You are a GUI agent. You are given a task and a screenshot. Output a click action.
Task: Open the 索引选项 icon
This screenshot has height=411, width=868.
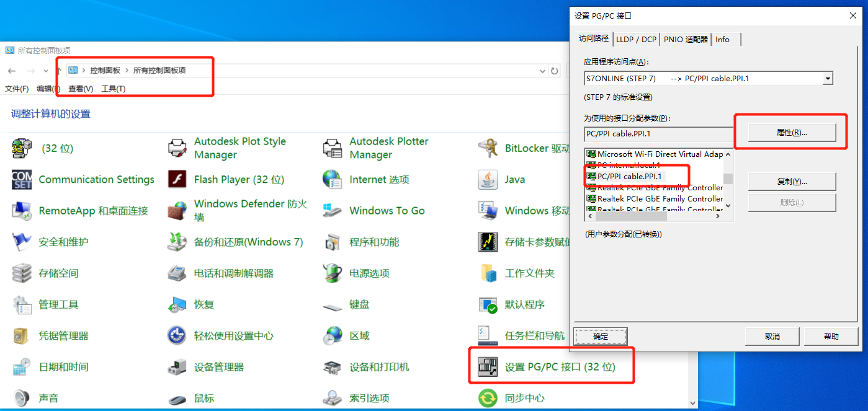pyautogui.click(x=333, y=397)
